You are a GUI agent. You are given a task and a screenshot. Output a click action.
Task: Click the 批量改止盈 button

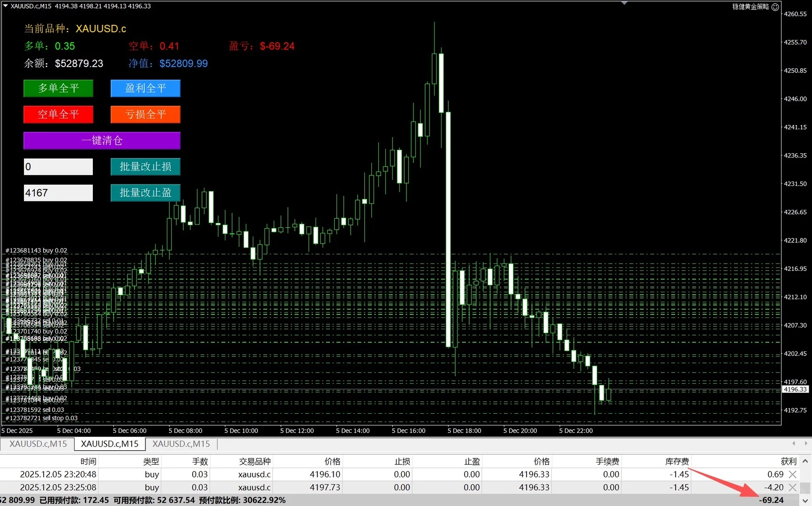coord(145,193)
